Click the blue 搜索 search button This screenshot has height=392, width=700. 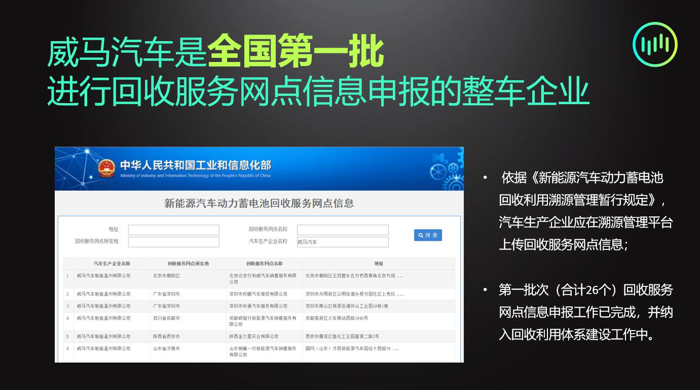(x=428, y=235)
